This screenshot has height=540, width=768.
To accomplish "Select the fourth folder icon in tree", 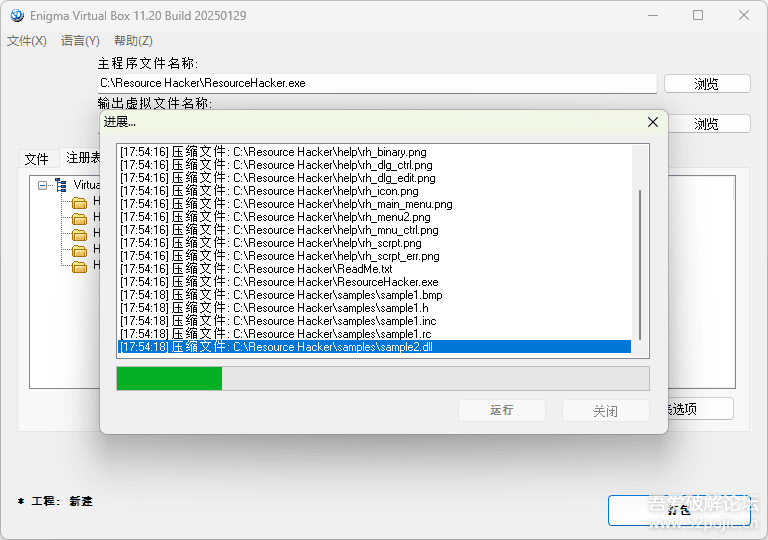I will pos(79,251).
